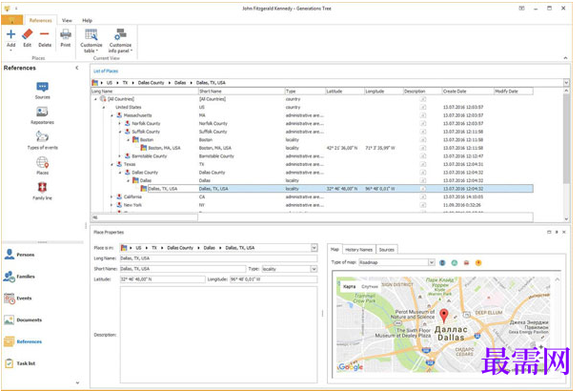This screenshot has height=391, width=588.
Task: Open Repositories in References sidebar
Action: [42, 115]
